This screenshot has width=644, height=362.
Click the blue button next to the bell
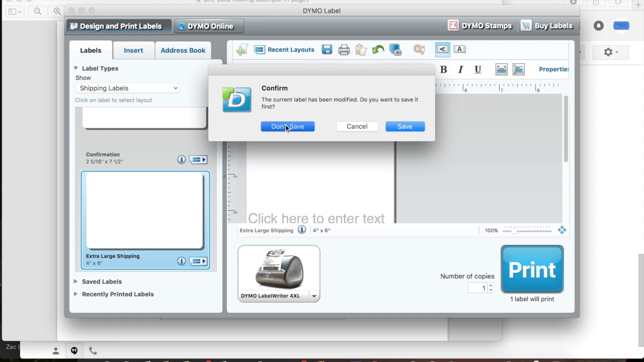[x=621, y=26]
